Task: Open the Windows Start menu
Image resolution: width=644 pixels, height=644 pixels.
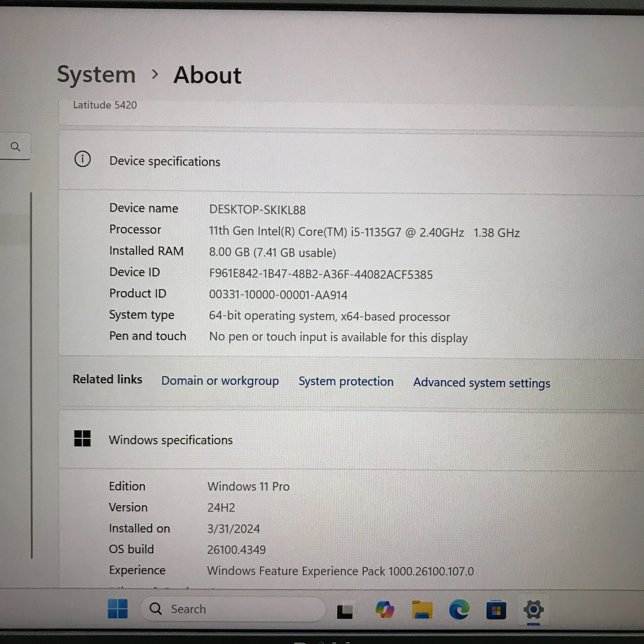Action: click(x=118, y=608)
